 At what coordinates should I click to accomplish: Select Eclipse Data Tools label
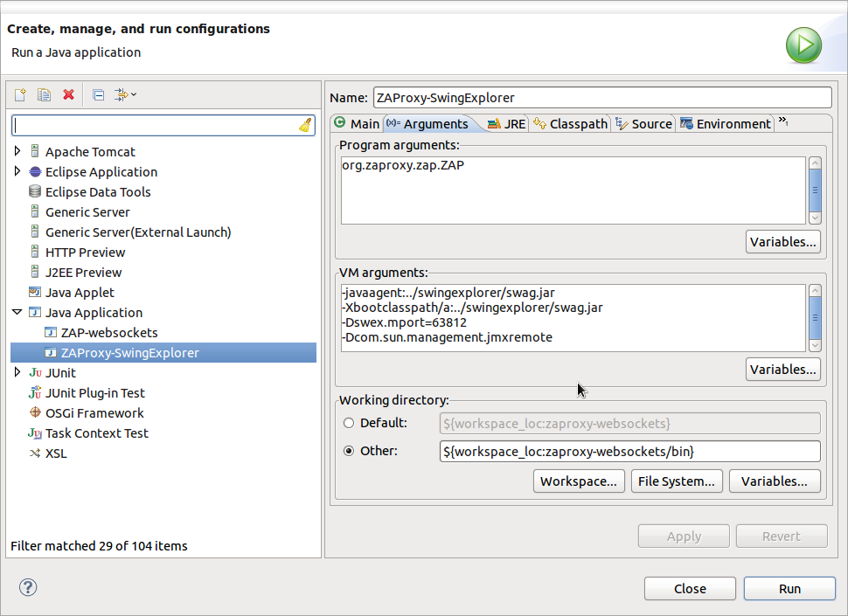(x=98, y=192)
